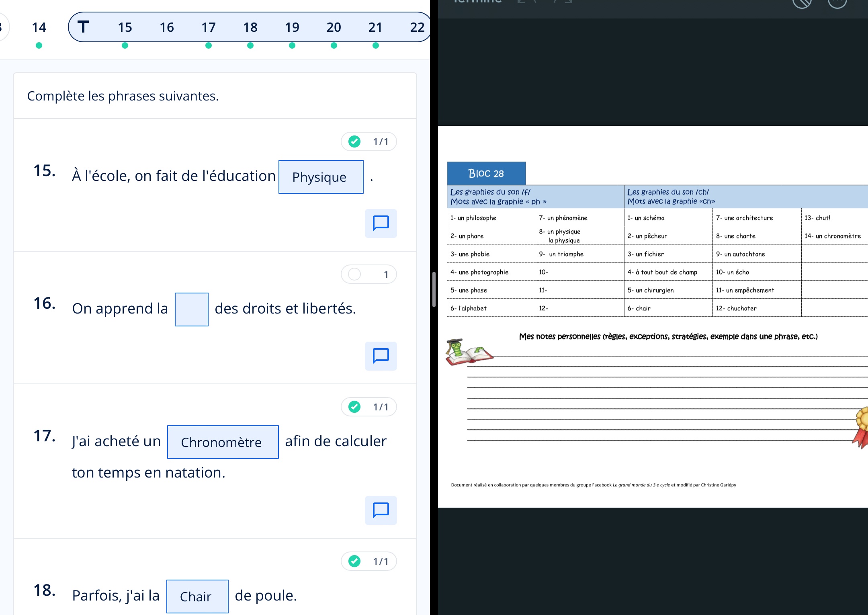Select question 21 in the navigator
868x615 pixels.
point(375,27)
